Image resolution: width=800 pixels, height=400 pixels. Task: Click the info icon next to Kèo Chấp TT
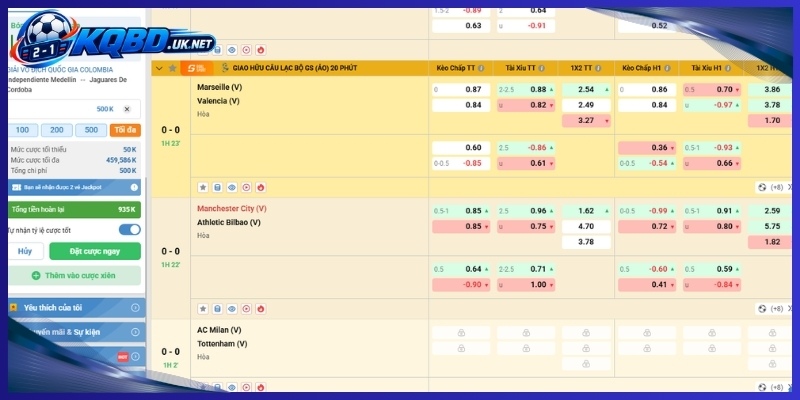pos(481,68)
